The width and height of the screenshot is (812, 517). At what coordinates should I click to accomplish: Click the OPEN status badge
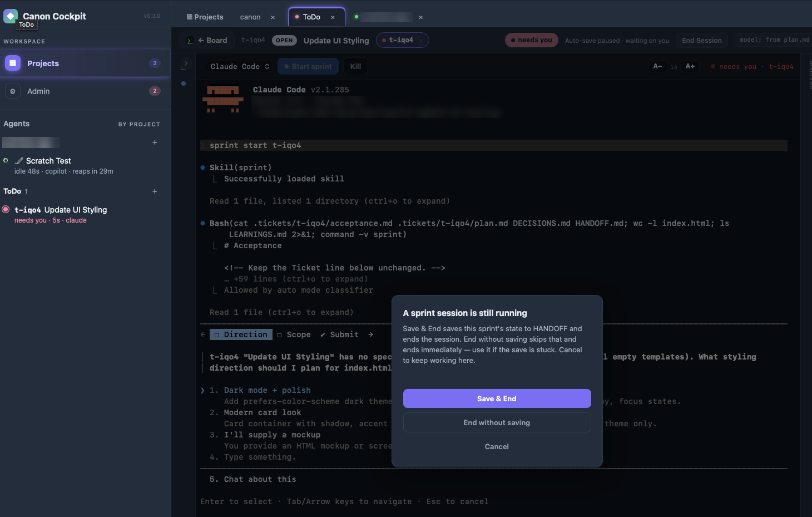pos(284,40)
